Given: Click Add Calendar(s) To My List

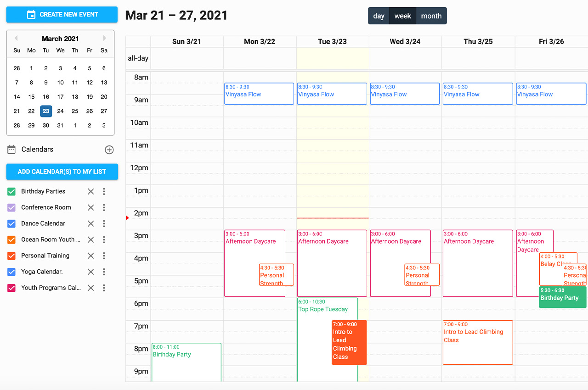Looking at the screenshot, I should [x=62, y=172].
